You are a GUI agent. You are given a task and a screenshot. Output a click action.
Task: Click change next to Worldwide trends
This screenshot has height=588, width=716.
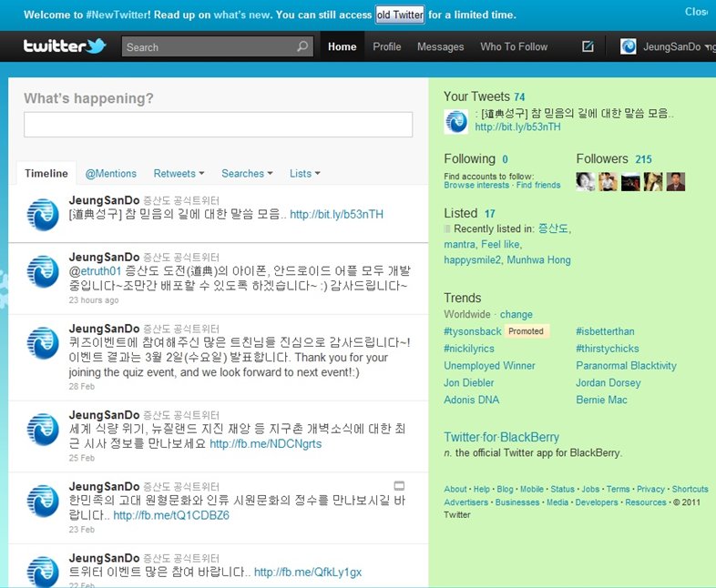pyautogui.click(x=516, y=314)
